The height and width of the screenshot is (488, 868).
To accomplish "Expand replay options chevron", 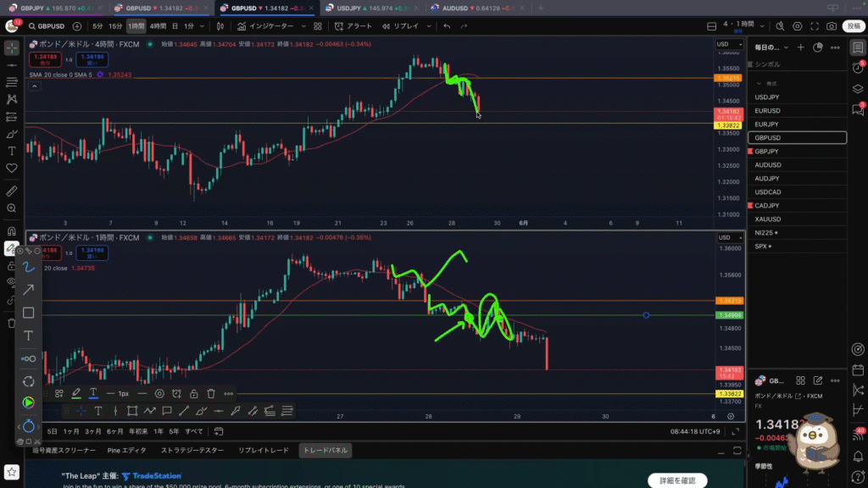I will [428, 26].
